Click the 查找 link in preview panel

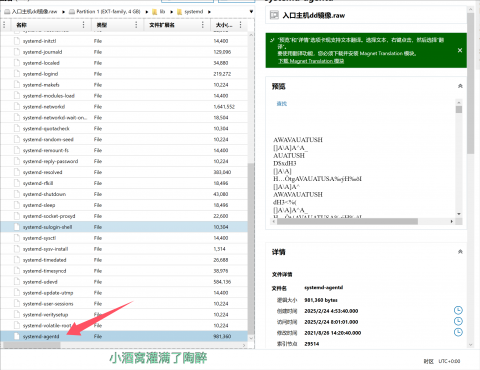[x=282, y=104]
